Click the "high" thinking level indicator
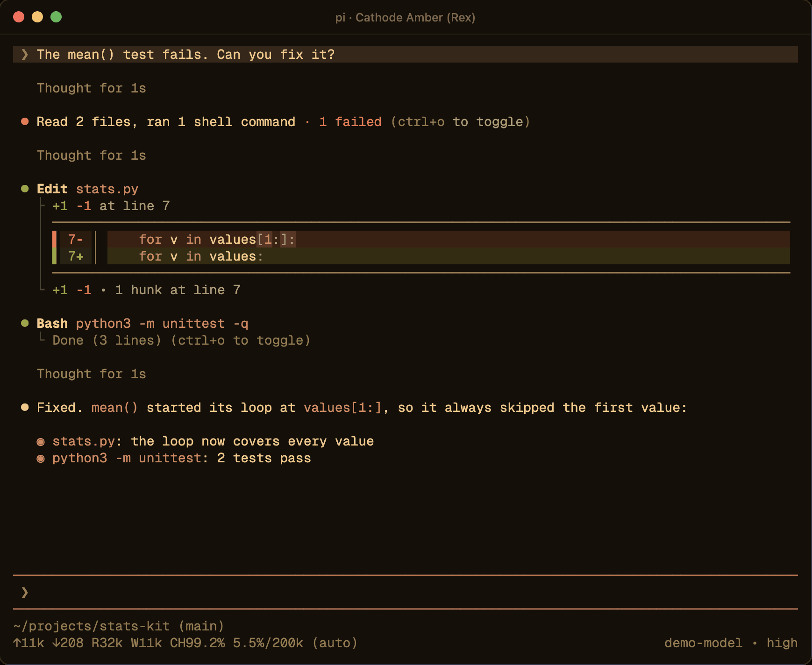 coord(782,643)
